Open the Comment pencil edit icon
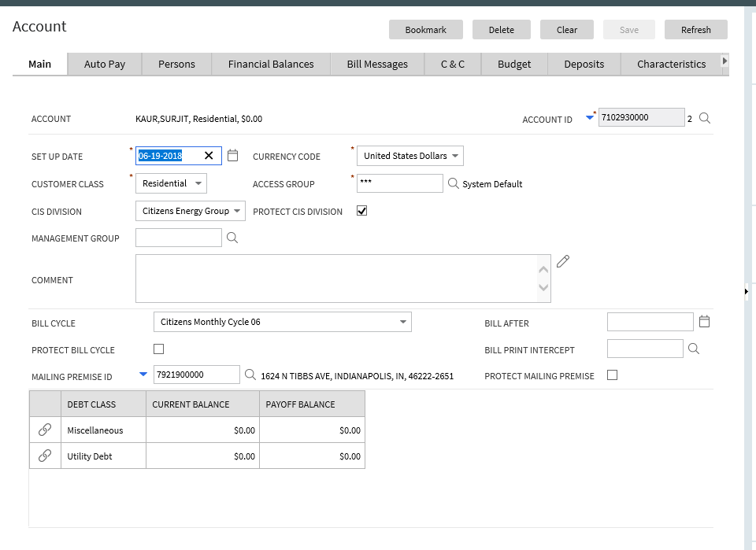Screen dimensions: 756x550 point(562,262)
